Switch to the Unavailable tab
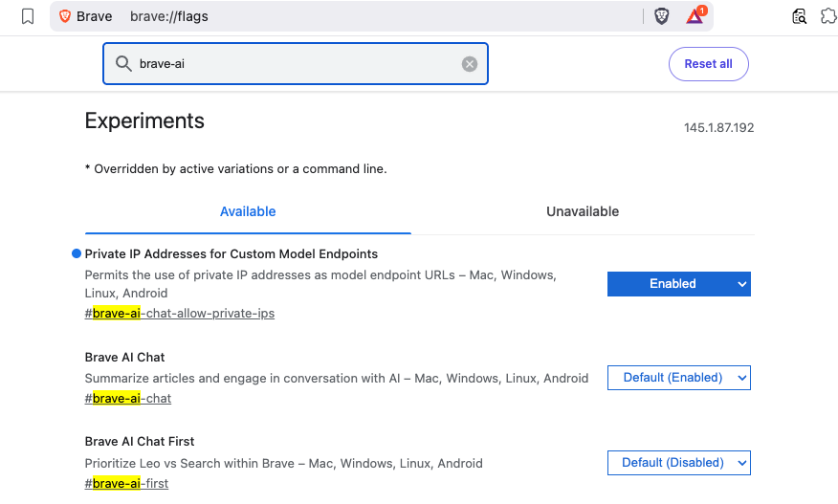The height and width of the screenshot is (504, 838). pos(582,211)
